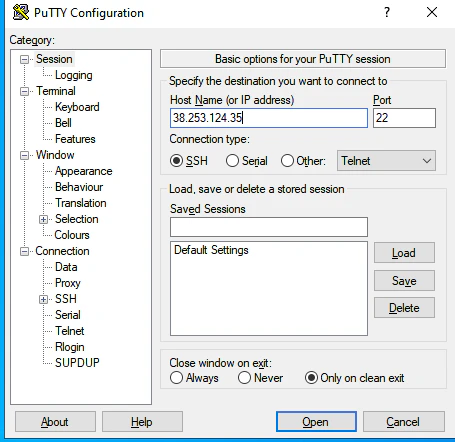
Task: Open the Behaviour category
Action: click(79, 187)
